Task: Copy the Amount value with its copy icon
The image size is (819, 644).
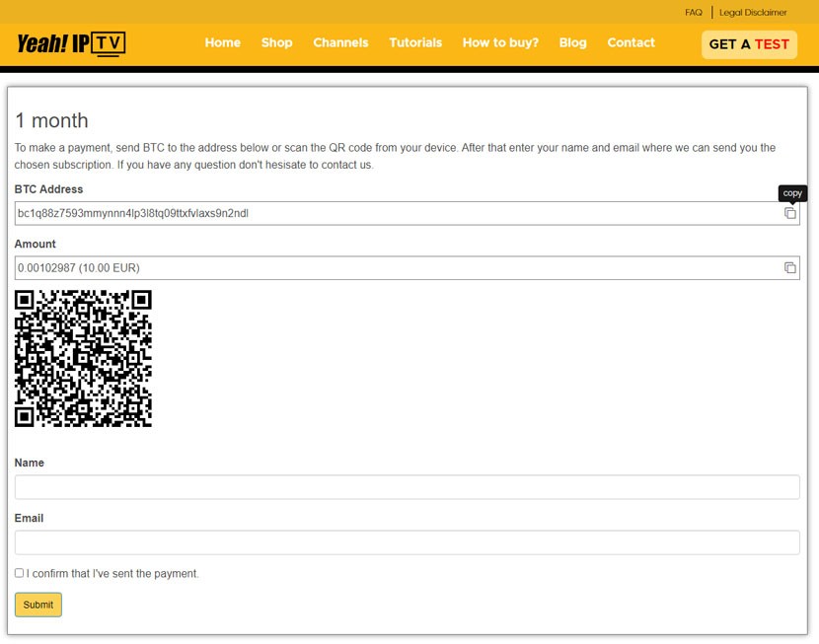Action: (x=789, y=267)
